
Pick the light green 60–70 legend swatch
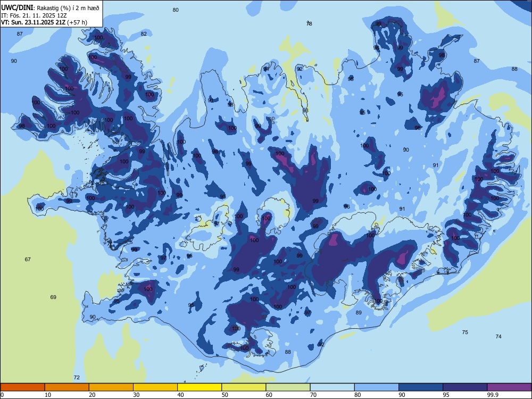pos(288,387)
